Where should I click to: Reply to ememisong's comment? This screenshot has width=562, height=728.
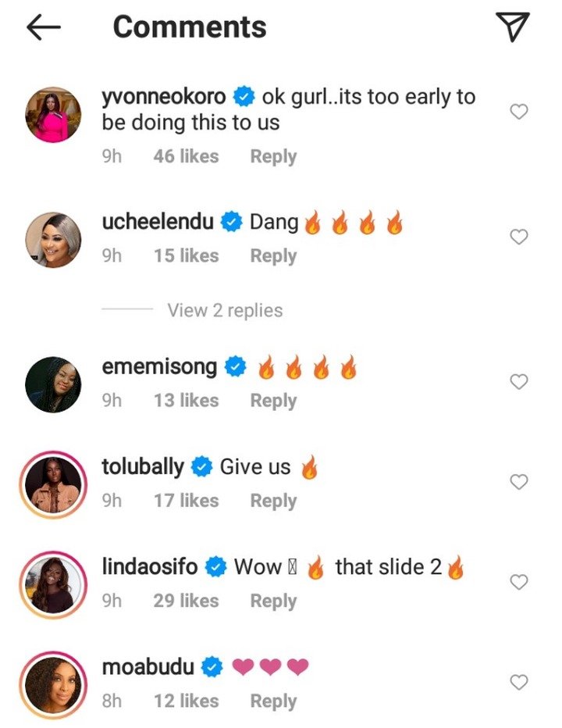point(273,401)
